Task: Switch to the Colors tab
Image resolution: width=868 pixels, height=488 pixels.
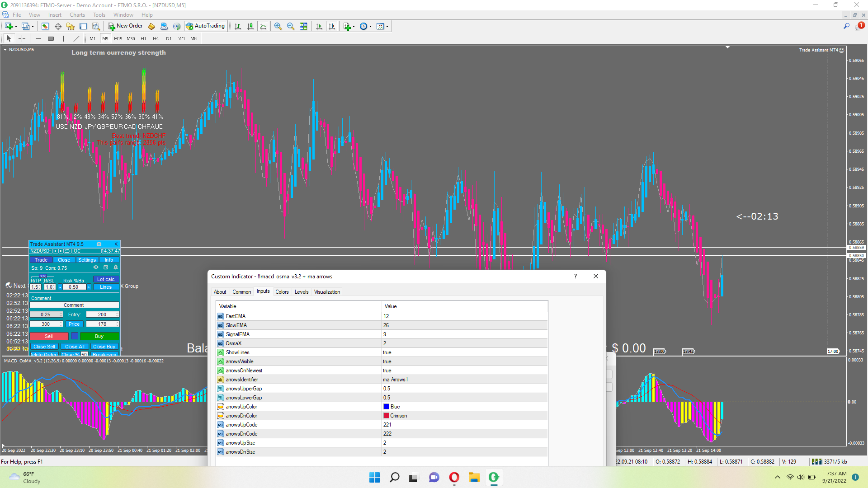Action: pyautogui.click(x=282, y=292)
